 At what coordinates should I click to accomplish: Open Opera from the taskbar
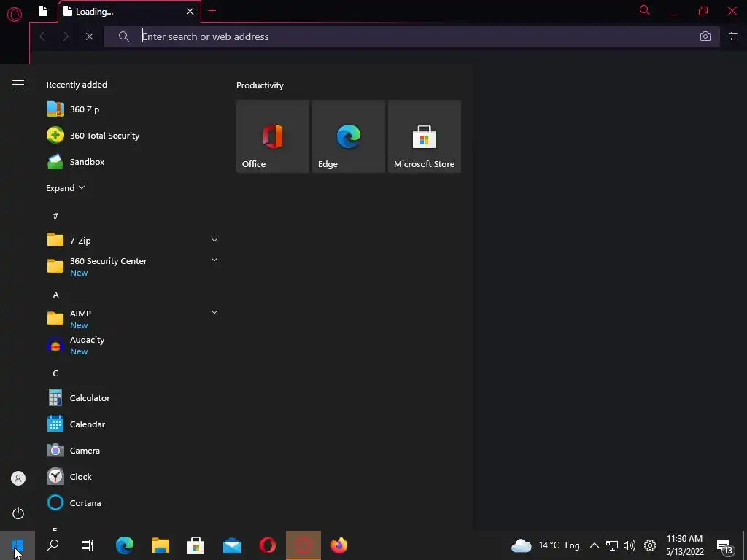click(x=267, y=545)
